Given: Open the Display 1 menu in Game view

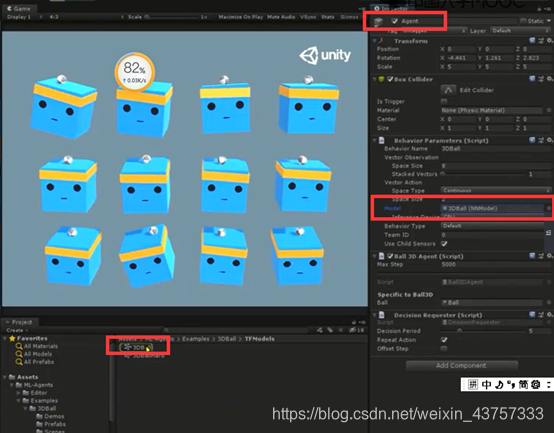Looking at the screenshot, I should point(24,17).
